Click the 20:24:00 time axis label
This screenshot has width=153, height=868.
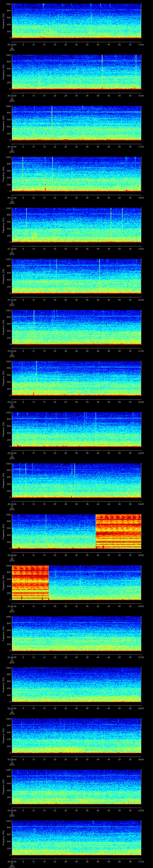point(12,555)
